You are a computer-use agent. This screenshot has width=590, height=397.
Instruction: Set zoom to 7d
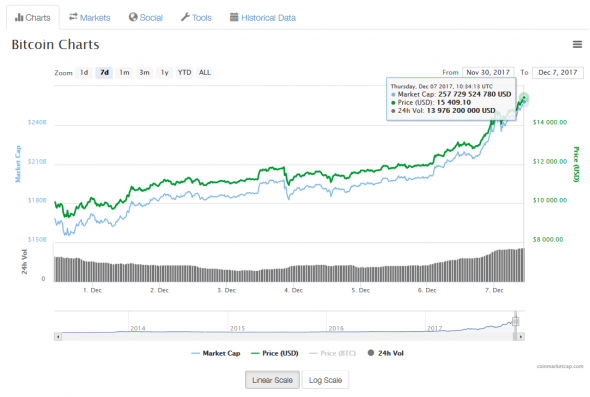(104, 73)
